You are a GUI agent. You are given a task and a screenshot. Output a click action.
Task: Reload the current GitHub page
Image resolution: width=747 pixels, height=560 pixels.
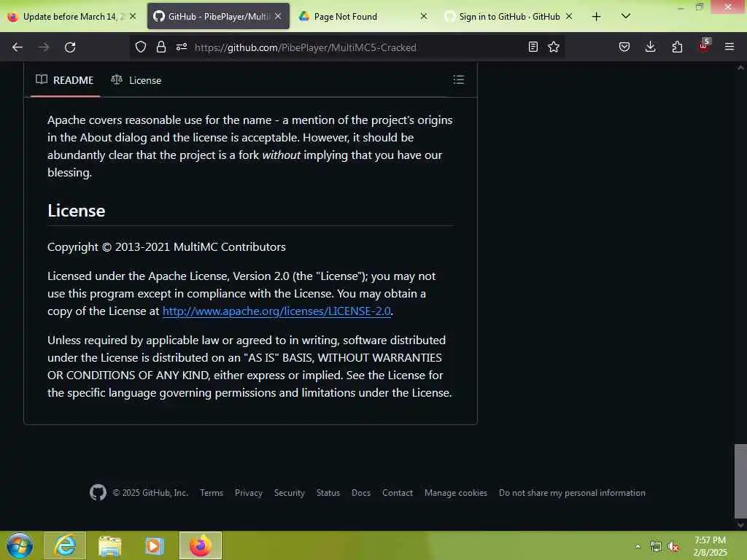[x=70, y=47]
